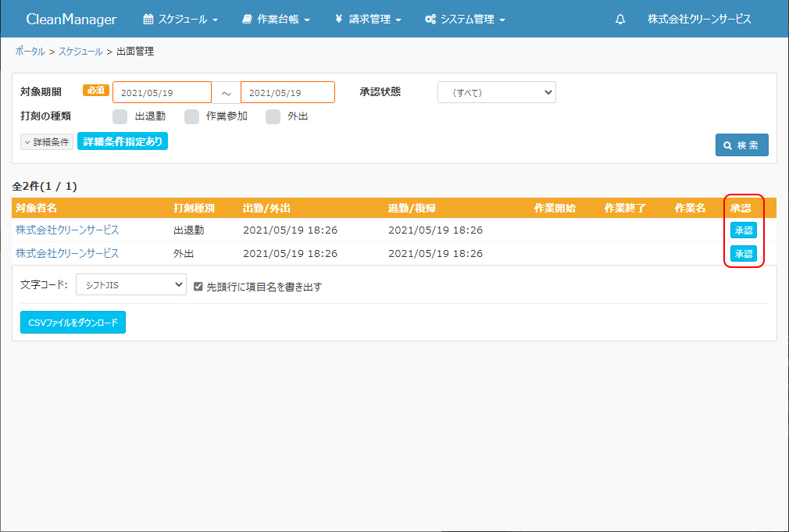The image size is (789, 532).
Task: Approve the 外出 row entry
Action: click(x=743, y=254)
